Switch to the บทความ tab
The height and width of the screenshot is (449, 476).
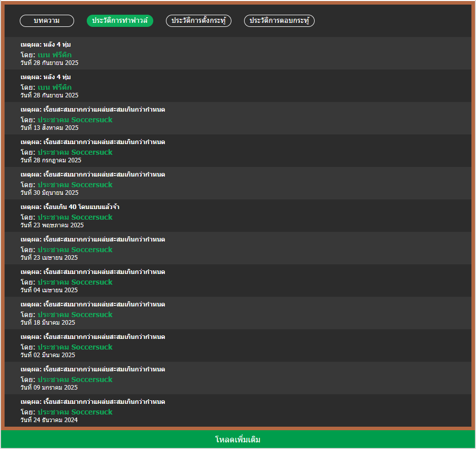pos(47,21)
